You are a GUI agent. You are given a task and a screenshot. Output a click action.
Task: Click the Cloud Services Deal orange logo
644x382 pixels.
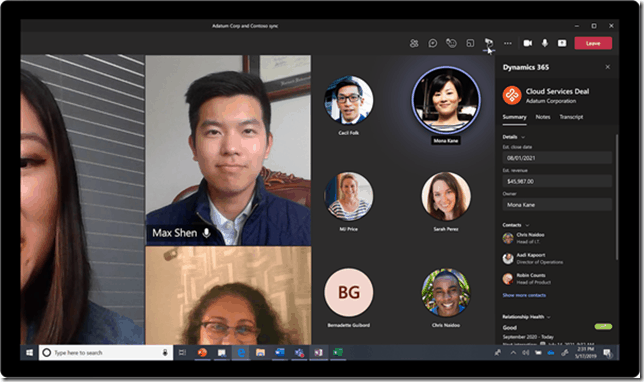(512, 95)
